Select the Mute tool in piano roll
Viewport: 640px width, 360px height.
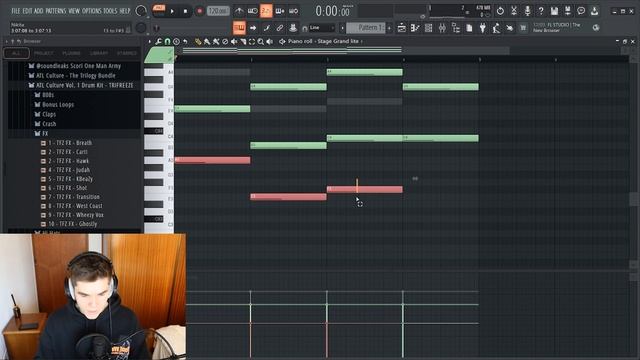coord(234,41)
